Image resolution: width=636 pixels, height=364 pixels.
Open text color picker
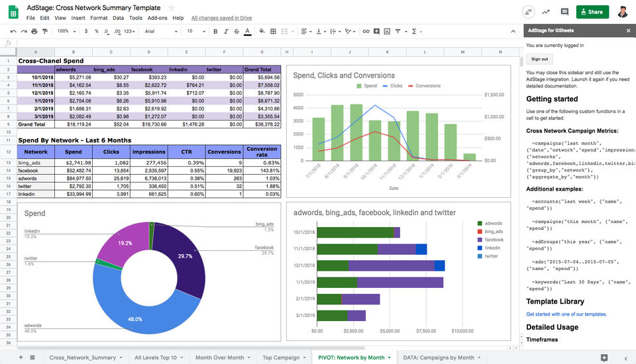(x=248, y=31)
